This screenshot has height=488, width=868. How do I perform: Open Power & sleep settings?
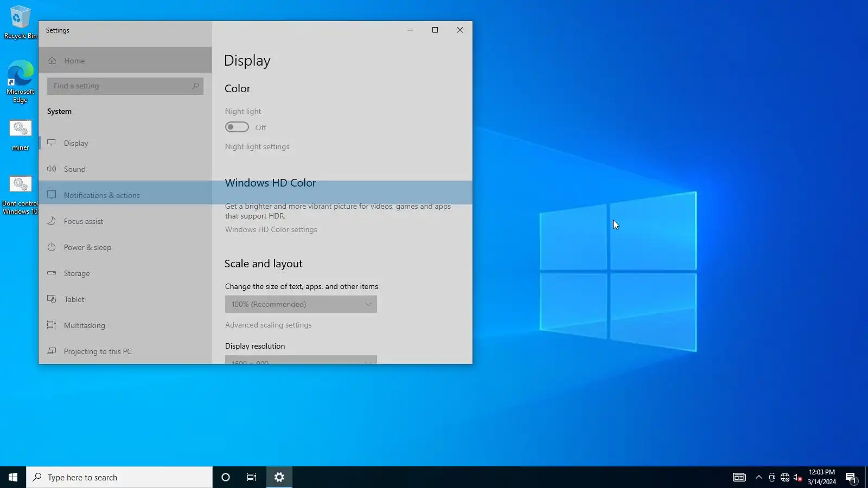125,247
